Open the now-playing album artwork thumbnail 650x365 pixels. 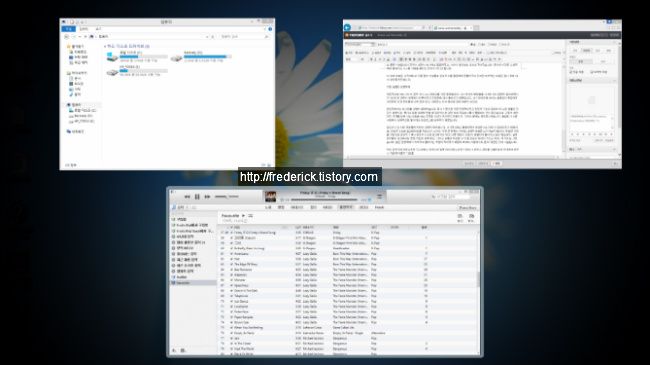270,196
